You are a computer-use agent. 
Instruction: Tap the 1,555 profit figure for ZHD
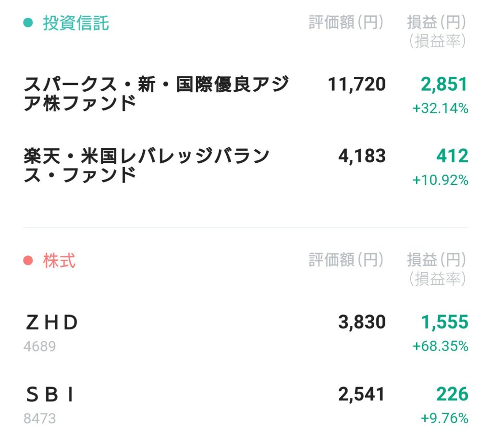[444, 323]
